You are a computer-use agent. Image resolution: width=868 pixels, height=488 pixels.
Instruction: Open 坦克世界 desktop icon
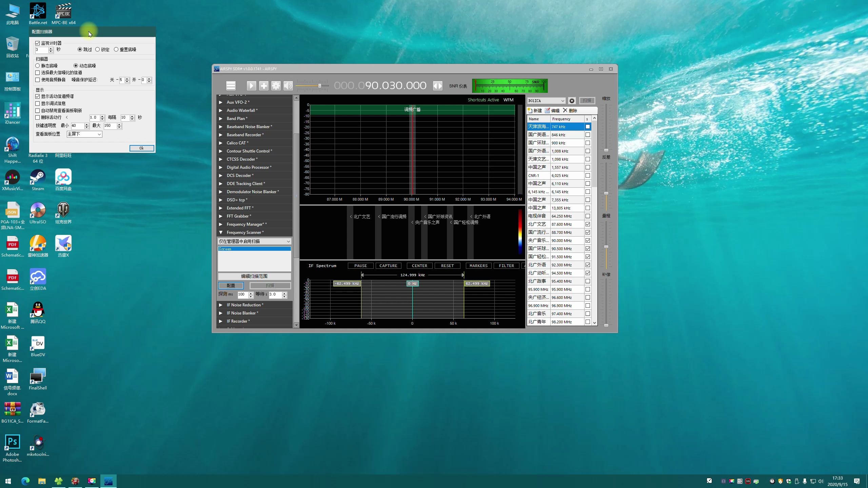[63, 213]
